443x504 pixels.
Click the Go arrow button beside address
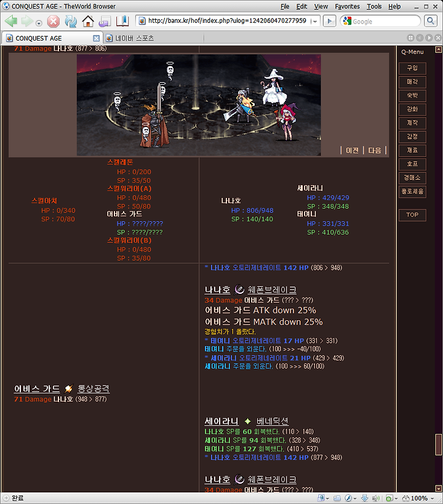[x=329, y=22]
